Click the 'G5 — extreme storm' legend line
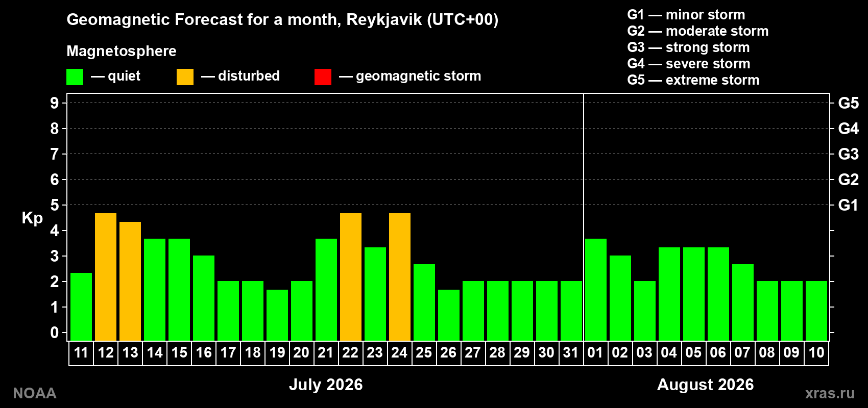This screenshot has width=868, height=408. [x=693, y=80]
